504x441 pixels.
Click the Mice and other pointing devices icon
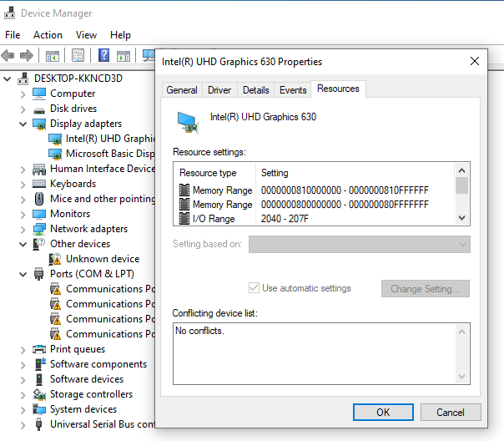tap(39, 199)
